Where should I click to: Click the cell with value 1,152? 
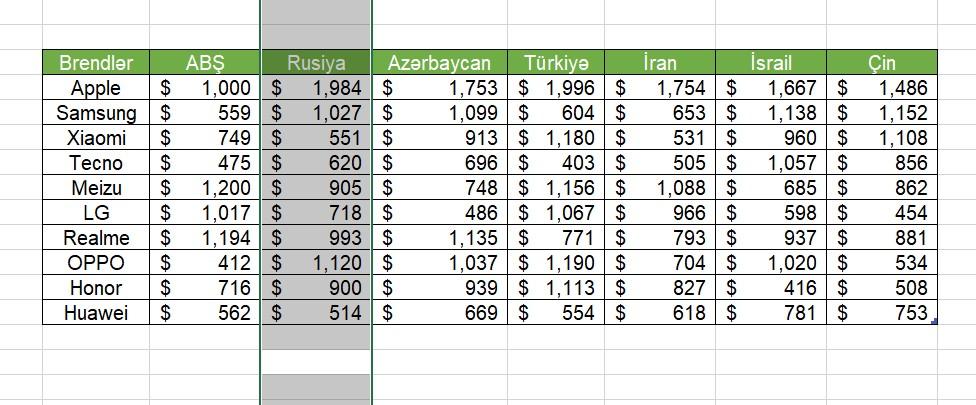tap(882, 113)
